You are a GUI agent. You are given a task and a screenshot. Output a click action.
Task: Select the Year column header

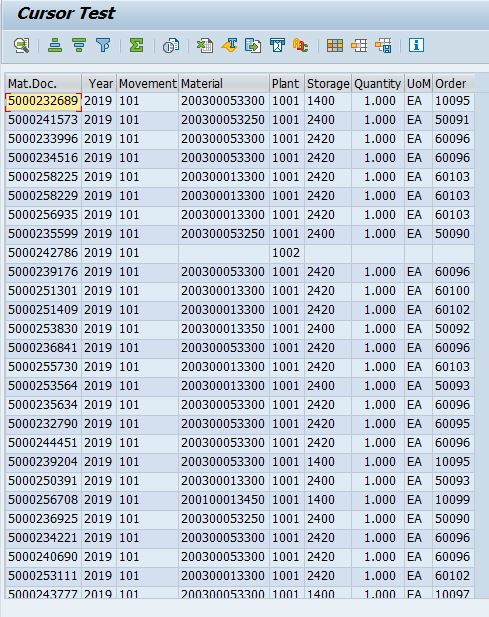click(99, 83)
